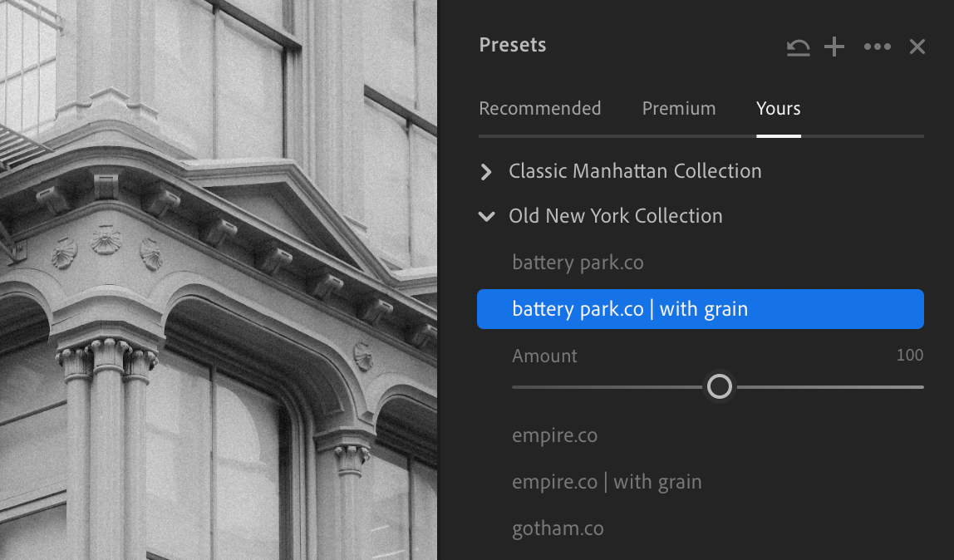The width and height of the screenshot is (954, 560).
Task: Click the Classic Manhattan Collection label
Action: 635,171
